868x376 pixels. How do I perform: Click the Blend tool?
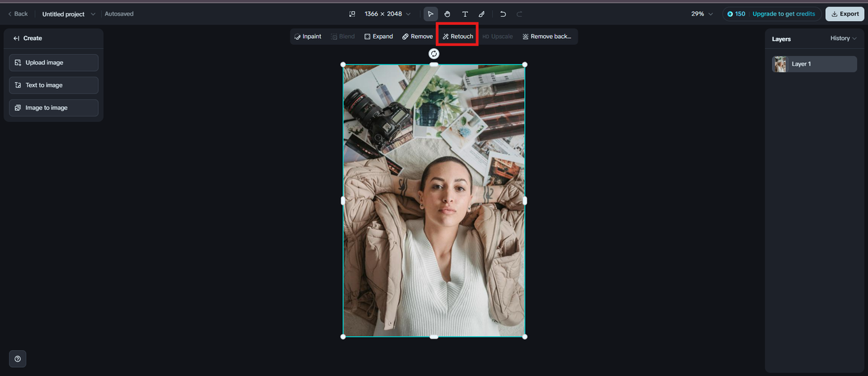342,37
